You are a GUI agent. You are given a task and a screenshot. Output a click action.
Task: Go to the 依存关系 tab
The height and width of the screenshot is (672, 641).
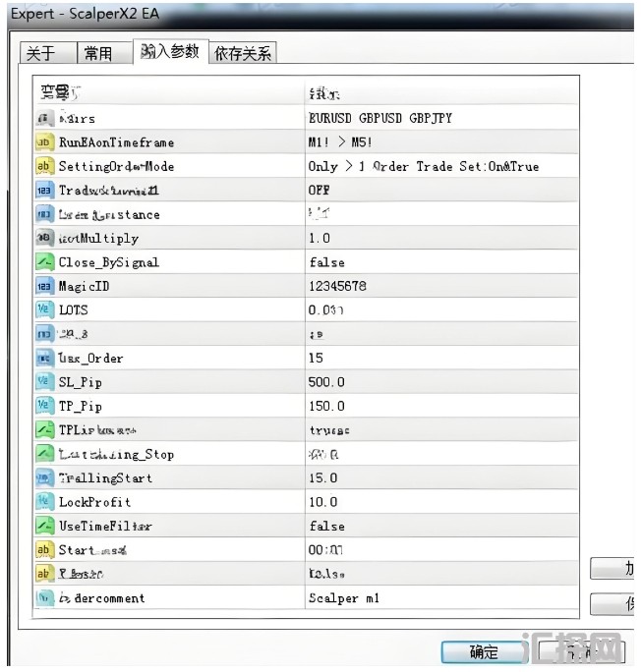(242, 53)
